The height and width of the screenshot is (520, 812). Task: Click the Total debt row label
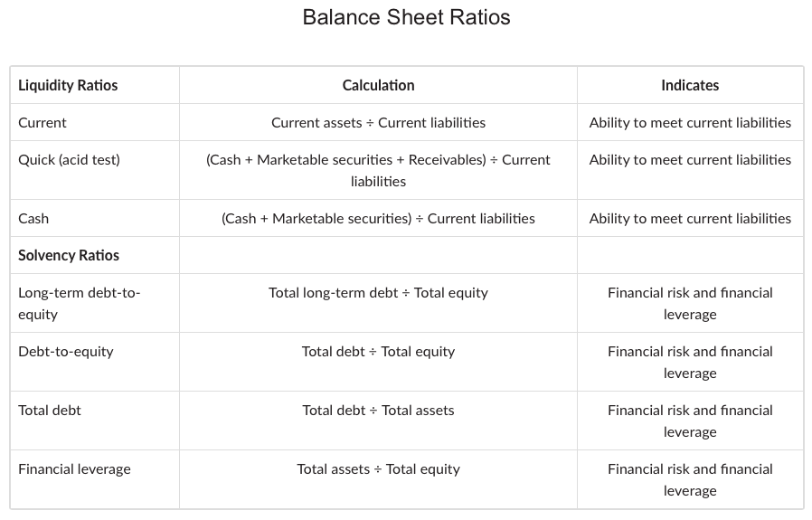pos(50,410)
